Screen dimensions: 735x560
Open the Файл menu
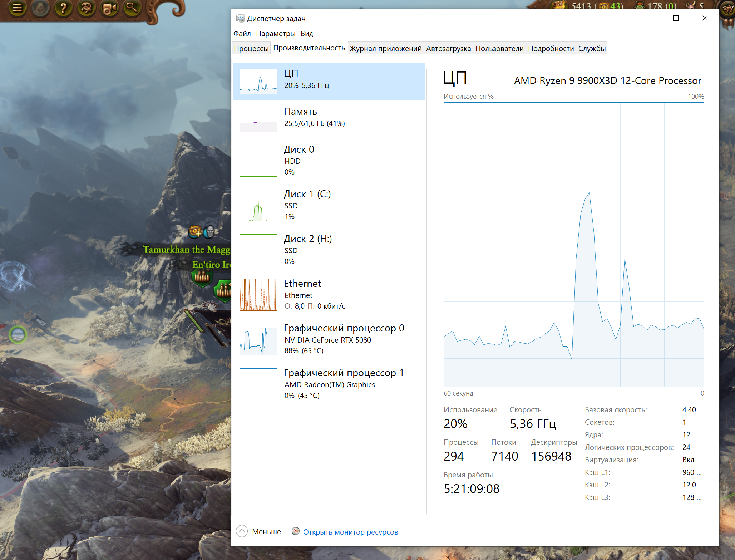[242, 34]
